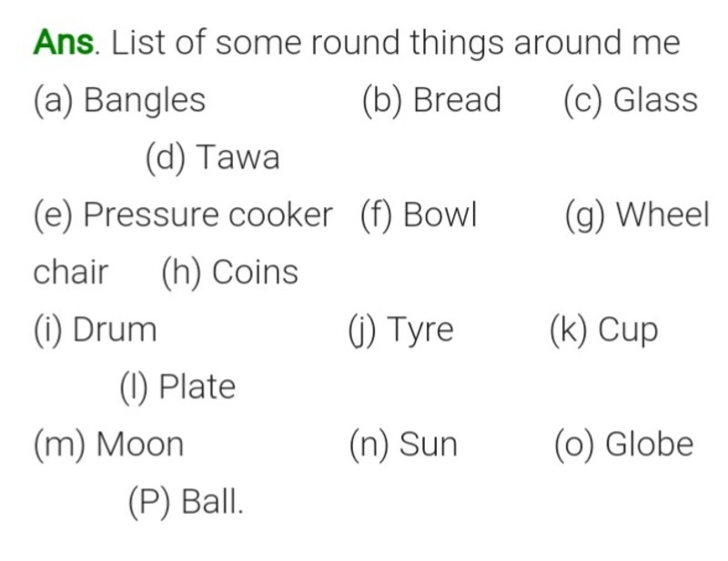Click the word 'Bowl'
Viewport: 728px width, 561px height.
pos(440,214)
